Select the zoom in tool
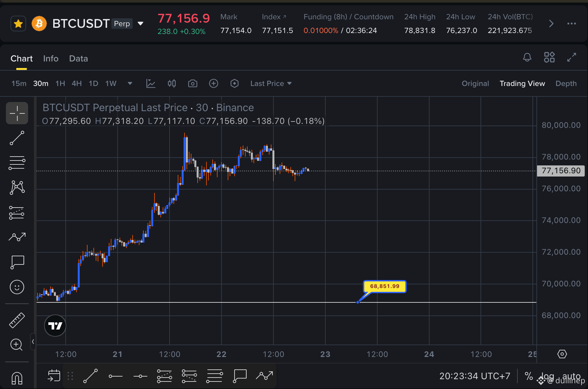Screen dimensions: 588x389 (x=16, y=345)
